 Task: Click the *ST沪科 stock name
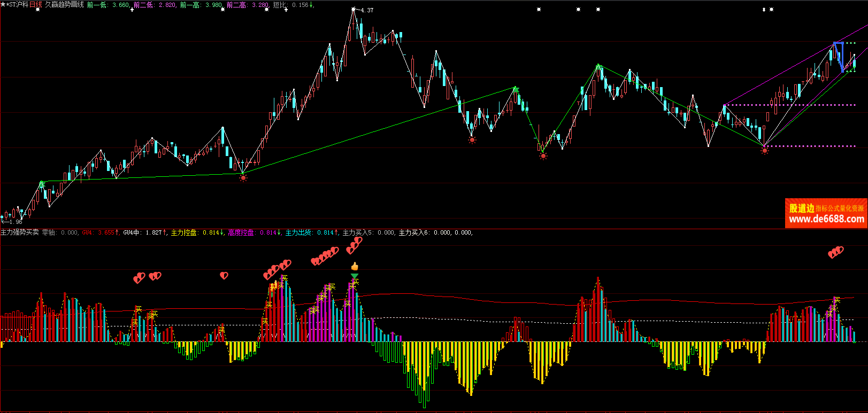coord(16,5)
